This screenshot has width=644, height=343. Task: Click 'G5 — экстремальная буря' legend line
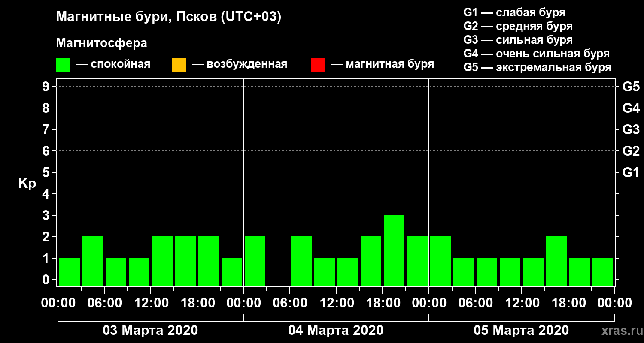tap(538, 67)
